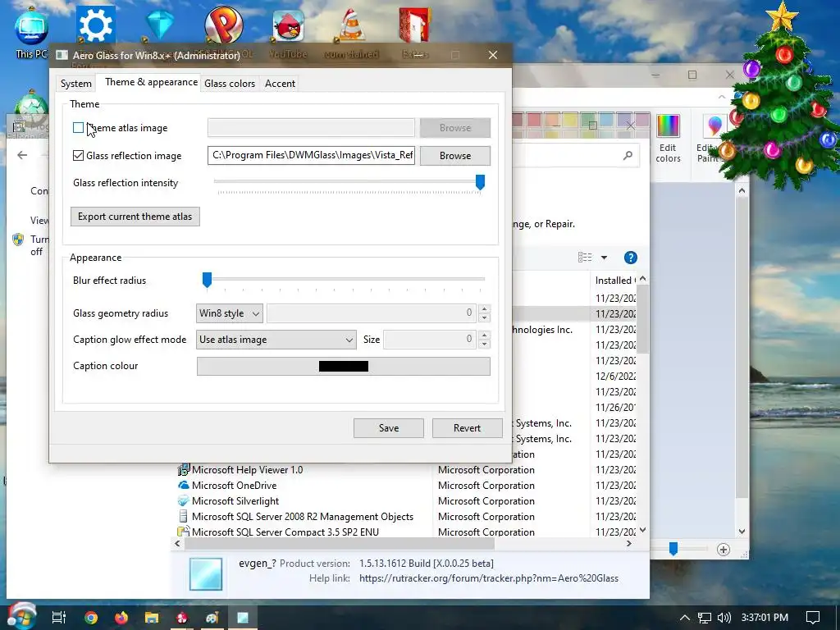840x630 pixels.
Task: Go back in the Control Panel window
Action: tap(22, 155)
